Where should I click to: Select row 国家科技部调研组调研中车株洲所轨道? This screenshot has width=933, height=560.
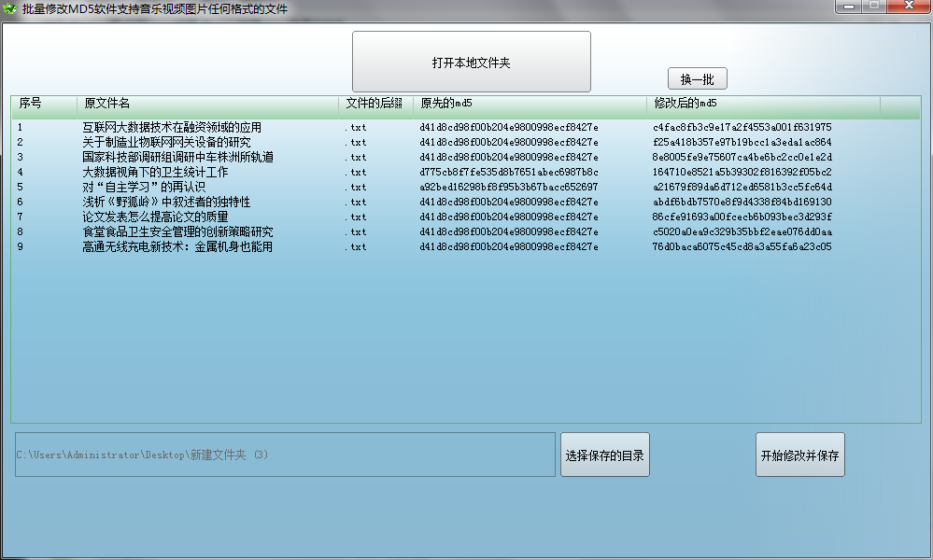coord(177,157)
